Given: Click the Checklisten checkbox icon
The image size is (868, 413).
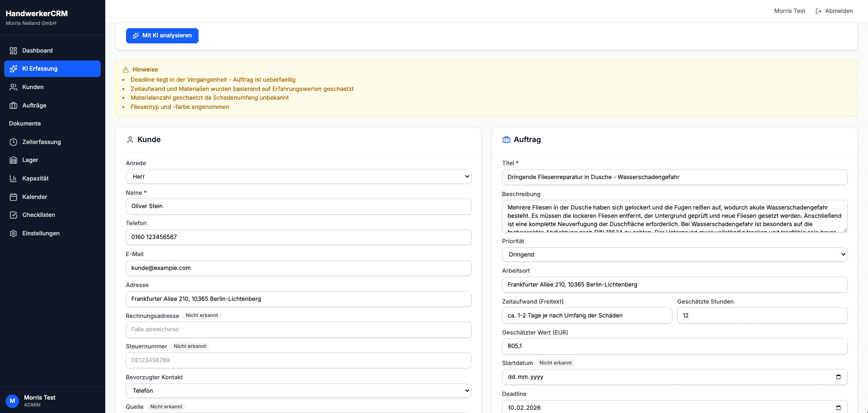Looking at the screenshot, I should [x=13, y=215].
